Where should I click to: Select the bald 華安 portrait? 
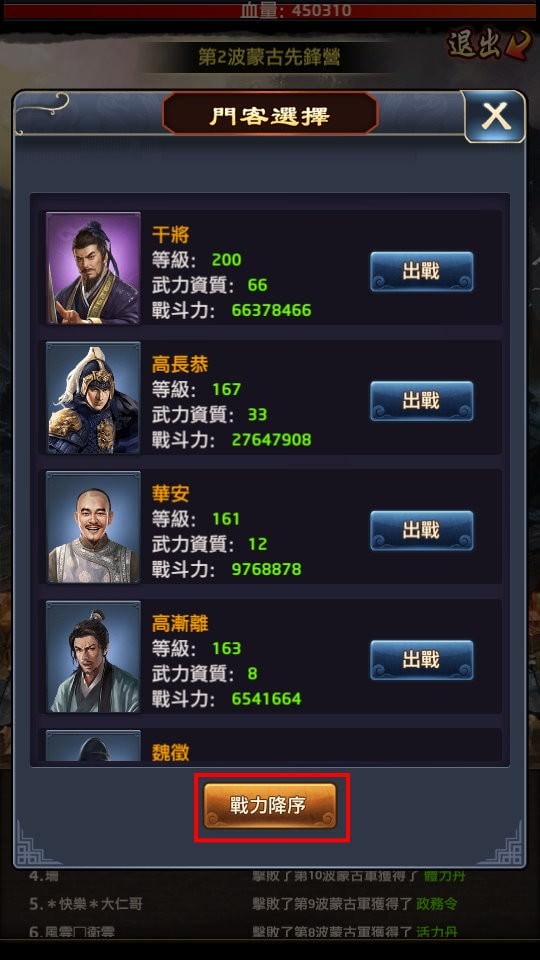point(94,527)
